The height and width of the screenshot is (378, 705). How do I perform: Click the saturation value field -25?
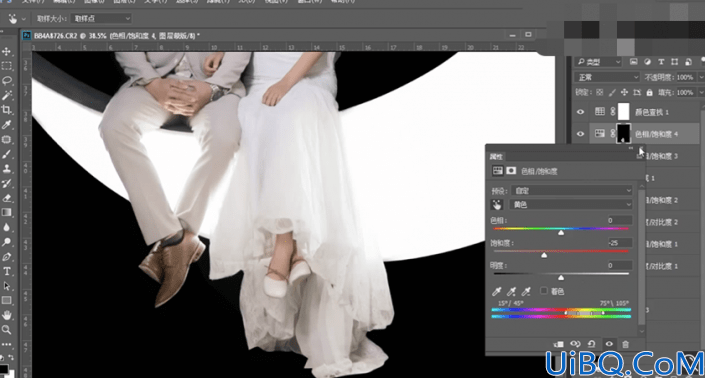tap(620, 243)
